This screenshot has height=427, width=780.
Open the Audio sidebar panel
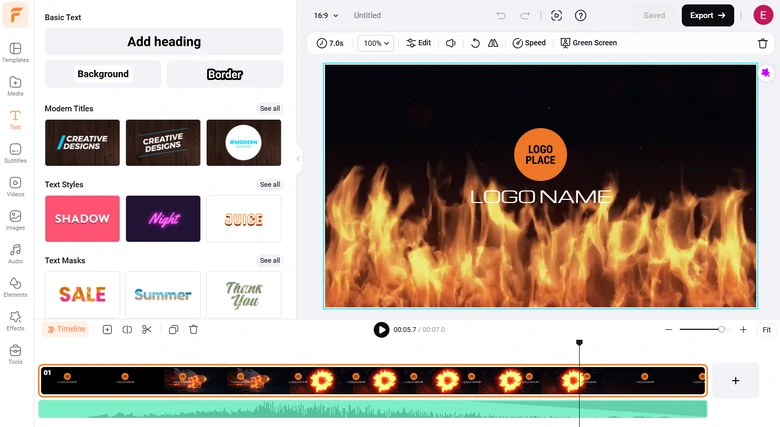click(x=15, y=253)
